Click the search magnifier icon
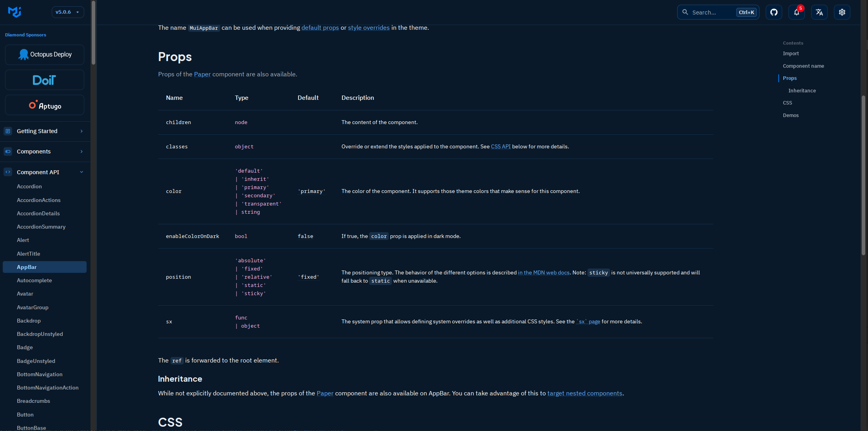 click(x=685, y=12)
